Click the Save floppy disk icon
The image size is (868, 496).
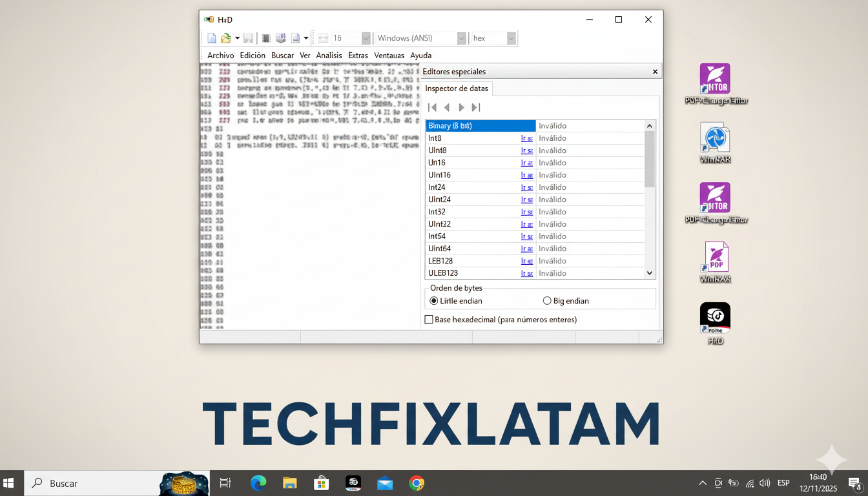coord(248,39)
